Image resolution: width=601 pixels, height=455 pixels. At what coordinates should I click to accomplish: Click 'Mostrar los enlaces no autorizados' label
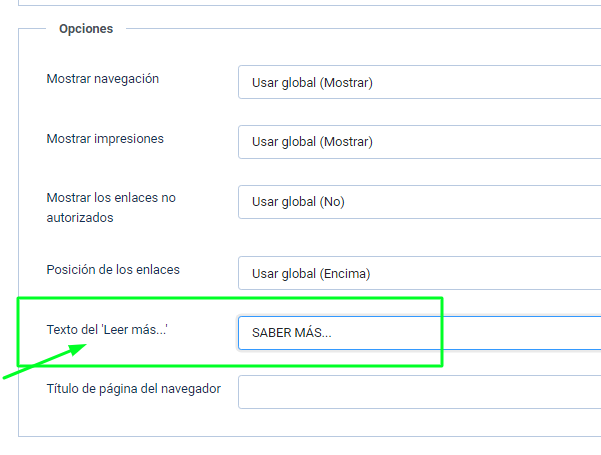[111, 198]
